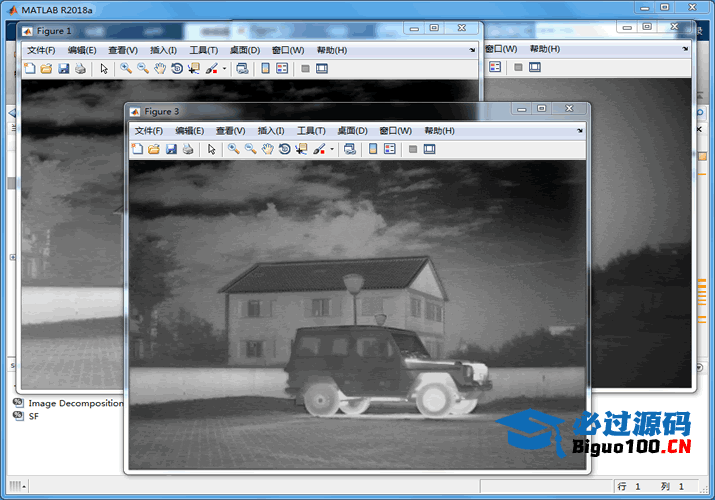Open 帮助(H) menu in Figure 3
Viewport: 715px width, 500px height.
[440, 131]
